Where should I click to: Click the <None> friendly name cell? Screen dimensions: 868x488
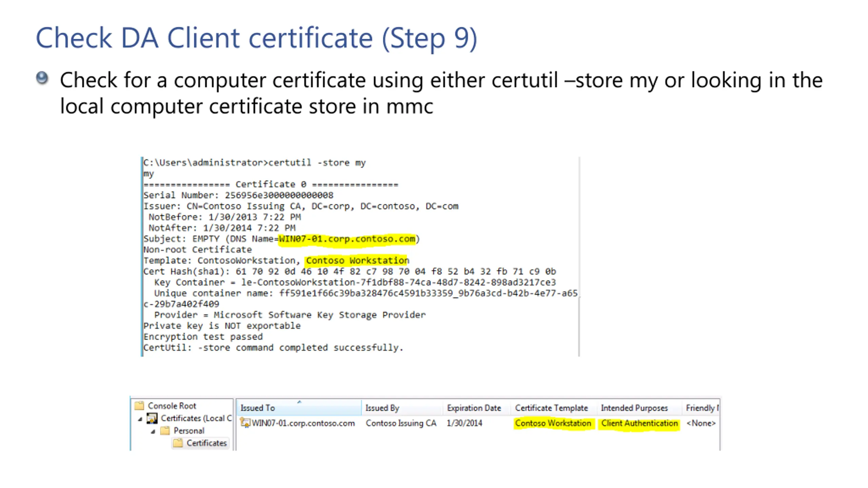[701, 423]
